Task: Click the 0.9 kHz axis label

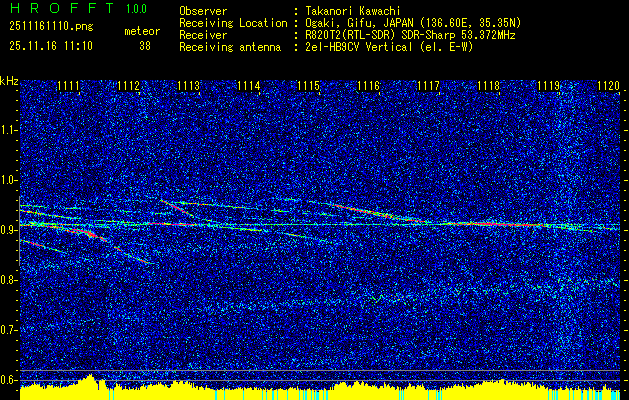Action: tap(9, 230)
